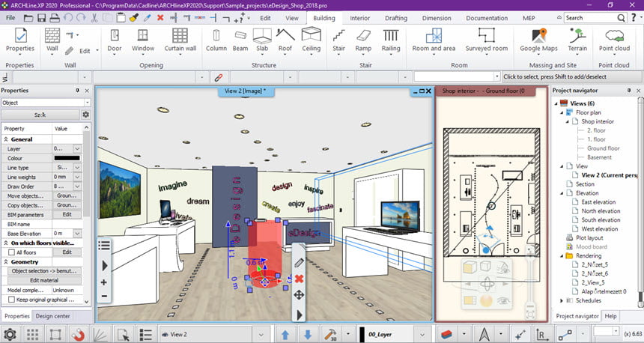Collapse the Geometry properties section
Screen dimensions: 644x343
pyautogui.click(x=6, y=261)
